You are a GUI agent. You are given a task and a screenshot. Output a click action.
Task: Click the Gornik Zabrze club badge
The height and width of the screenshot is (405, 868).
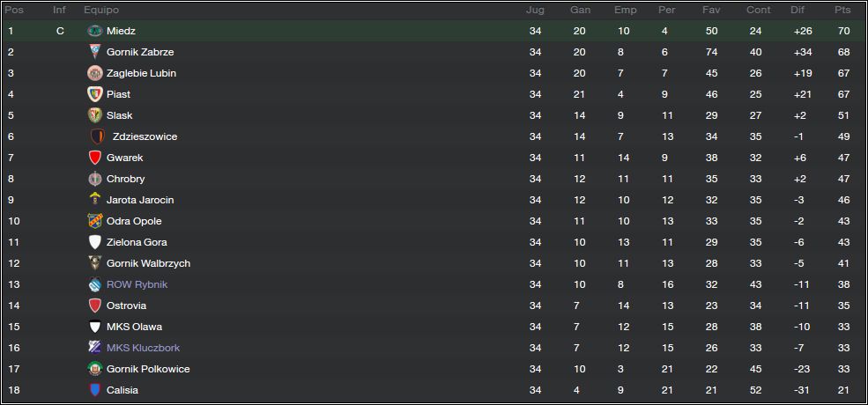(95, 52)
